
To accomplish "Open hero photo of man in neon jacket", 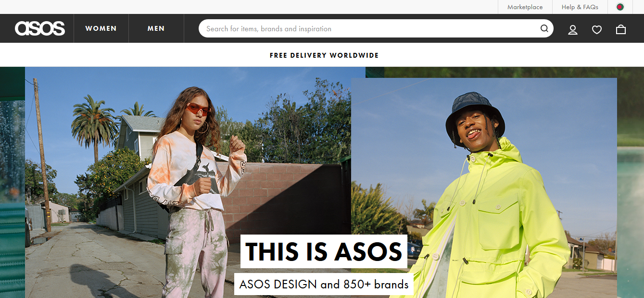I will coord(484,188).
